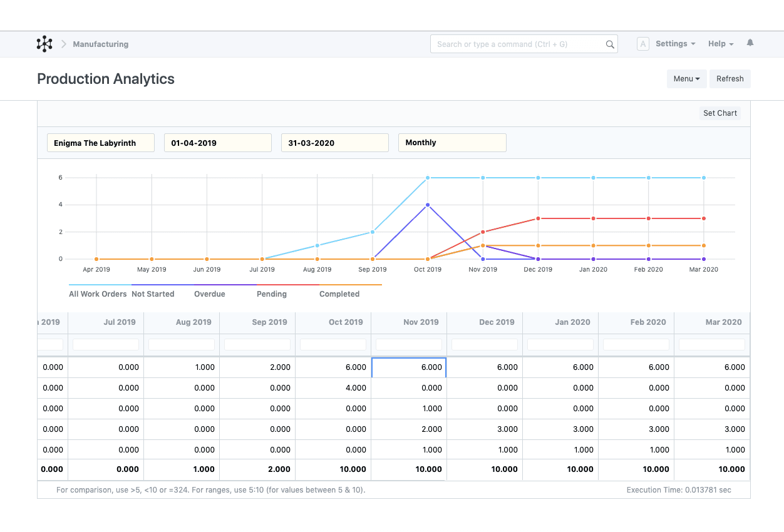Click the Dec 2019 column header

pyautogui.click(x=485, y=322)
